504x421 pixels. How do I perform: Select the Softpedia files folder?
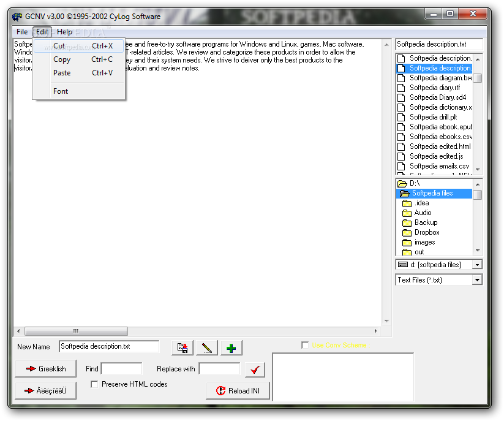pyautogui.click(x=435, y=193)
